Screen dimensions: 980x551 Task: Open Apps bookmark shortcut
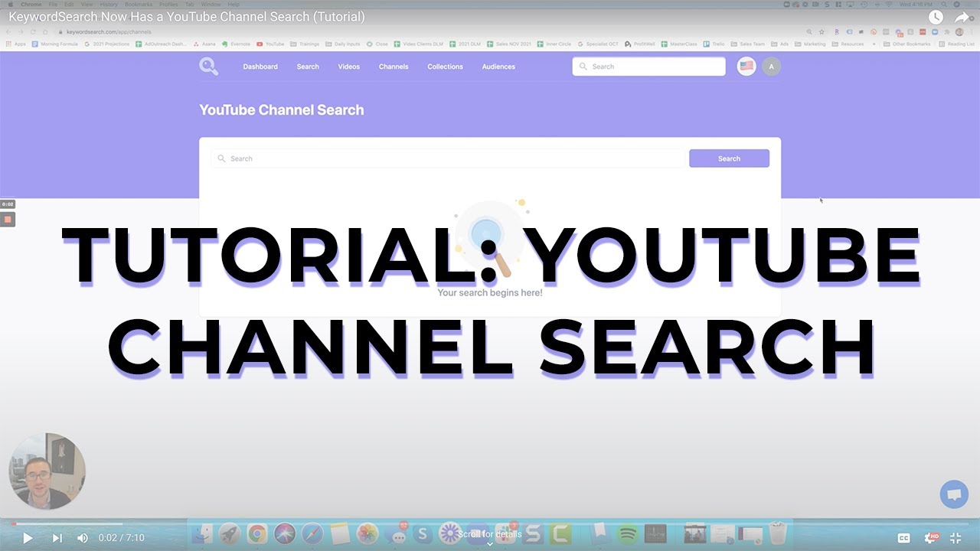(x=15, y=44)
